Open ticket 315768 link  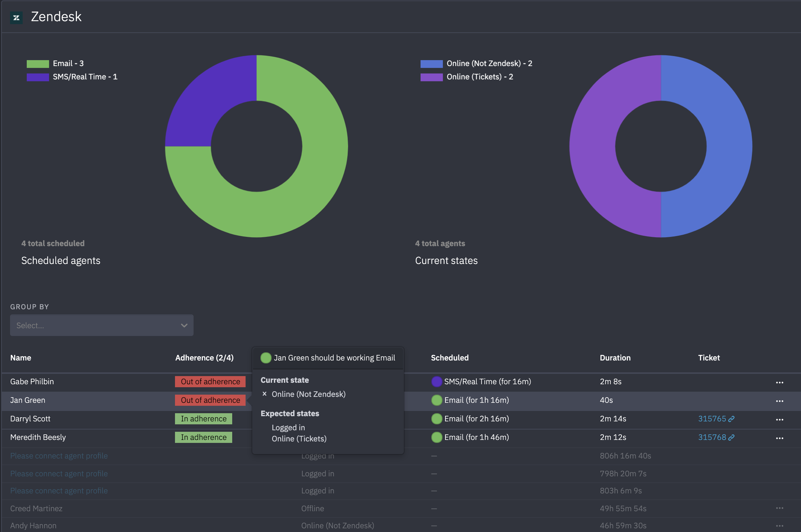tap(712, 437)
